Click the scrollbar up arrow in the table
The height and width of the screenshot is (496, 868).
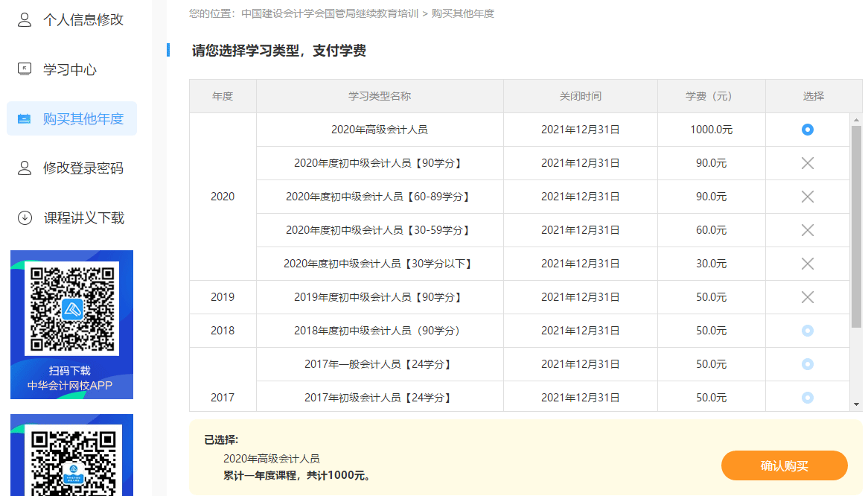(x=856, y=120)
